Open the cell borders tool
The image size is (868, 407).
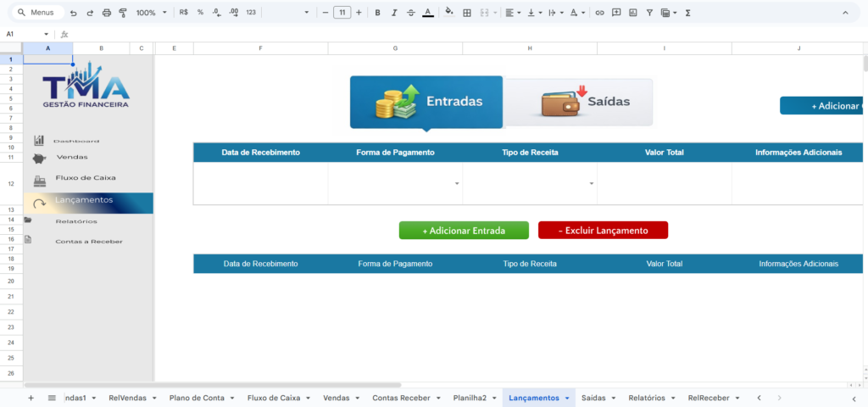[466, 13]
